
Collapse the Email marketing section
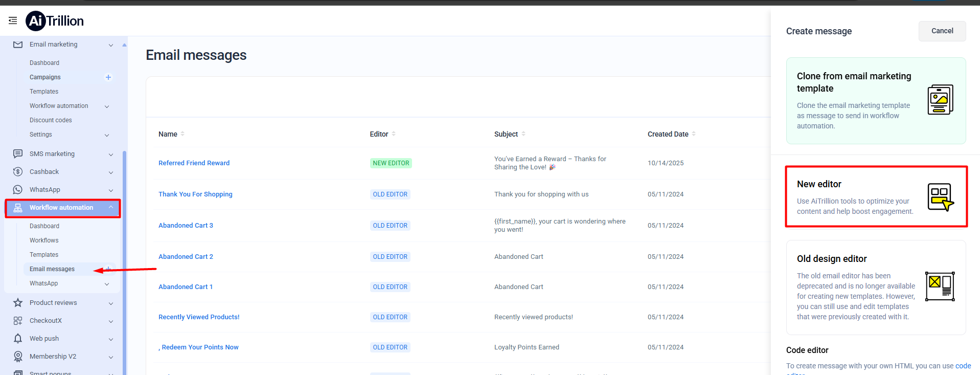[111, 45]
